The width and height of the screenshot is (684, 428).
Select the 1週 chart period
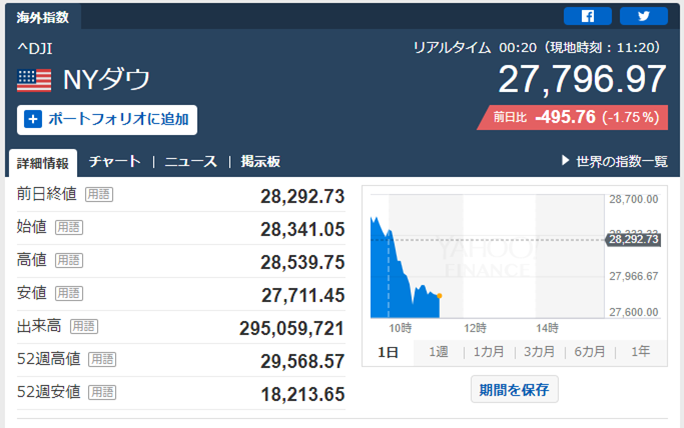(438, 352)
